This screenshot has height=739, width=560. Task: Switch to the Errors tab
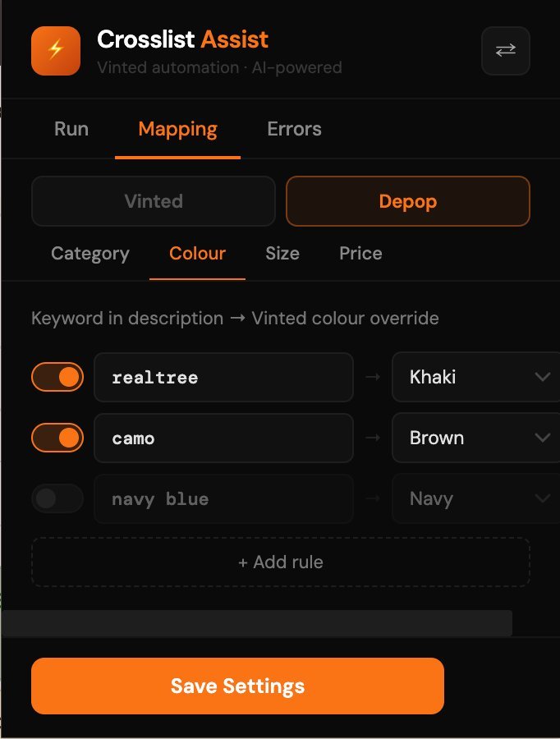click(294, 129)
